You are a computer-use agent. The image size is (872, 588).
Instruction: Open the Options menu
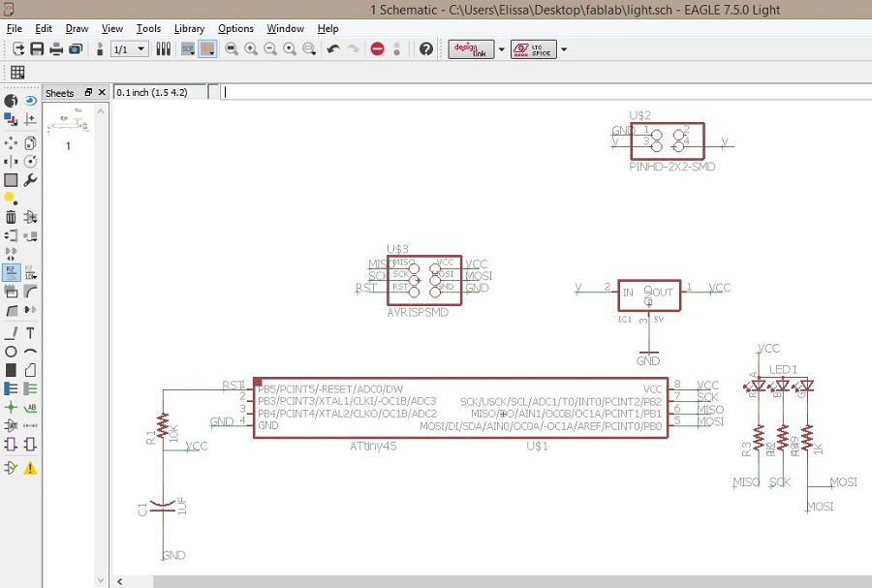(x=235, y=28)
